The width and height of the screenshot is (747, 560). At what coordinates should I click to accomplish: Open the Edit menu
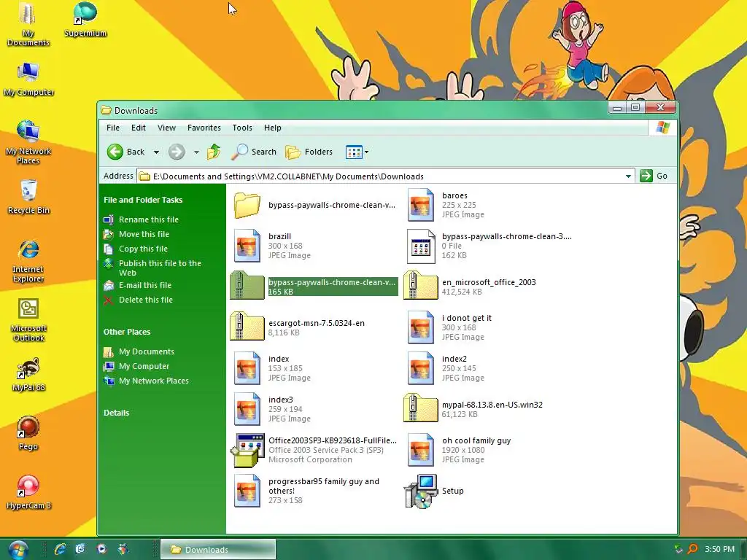pyautogui.click(x=139, y=128)
